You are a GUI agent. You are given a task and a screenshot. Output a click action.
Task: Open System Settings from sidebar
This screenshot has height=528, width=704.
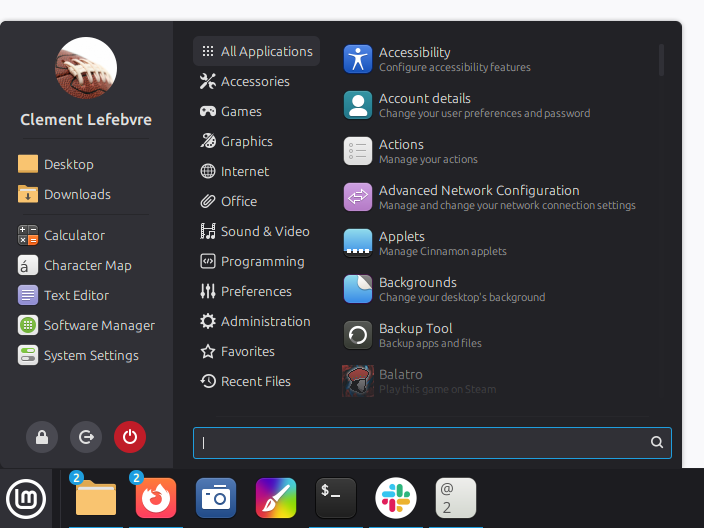[x=90, y=355]
